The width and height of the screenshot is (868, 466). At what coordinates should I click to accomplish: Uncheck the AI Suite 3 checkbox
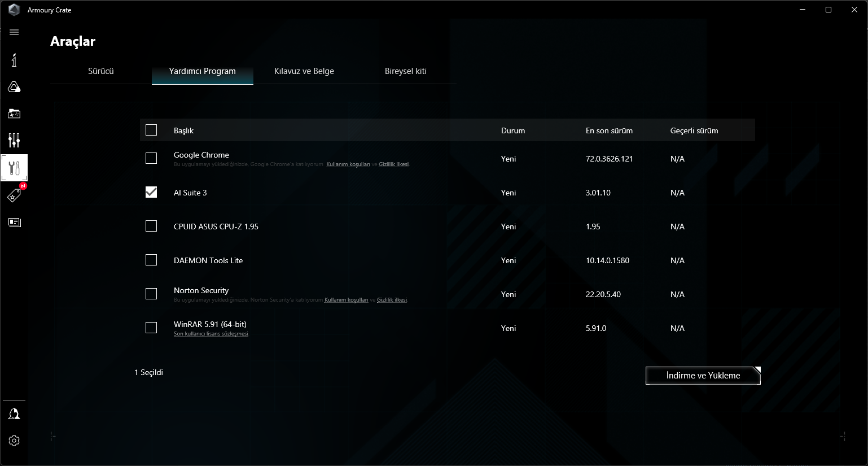point(151,192)
